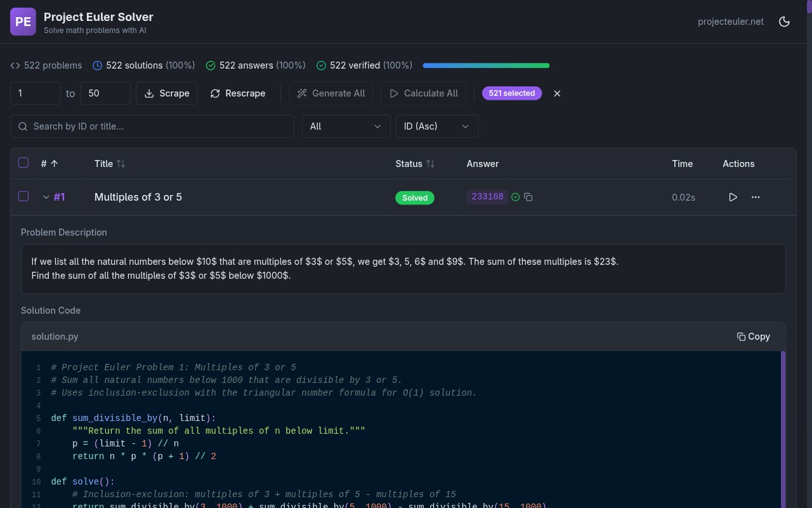Click the PE app logo
Screen dimensions: 812x508
pyautogui.click(x=23, y=22)
